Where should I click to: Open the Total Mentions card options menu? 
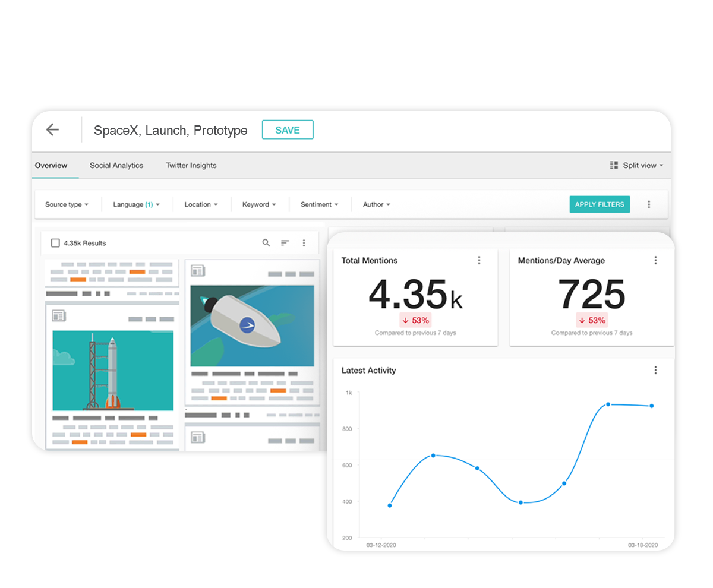(x=479, y=260)
